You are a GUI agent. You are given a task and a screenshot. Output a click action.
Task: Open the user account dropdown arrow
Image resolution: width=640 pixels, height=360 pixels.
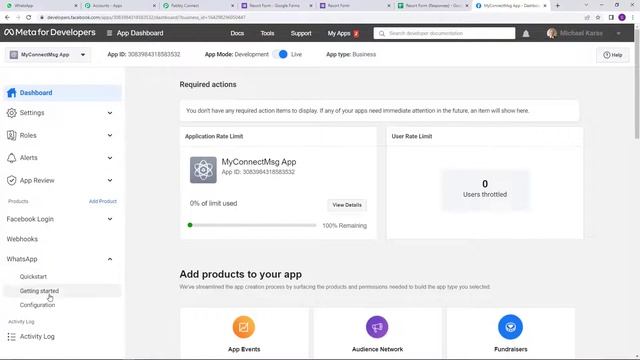(x=619, y=33)
